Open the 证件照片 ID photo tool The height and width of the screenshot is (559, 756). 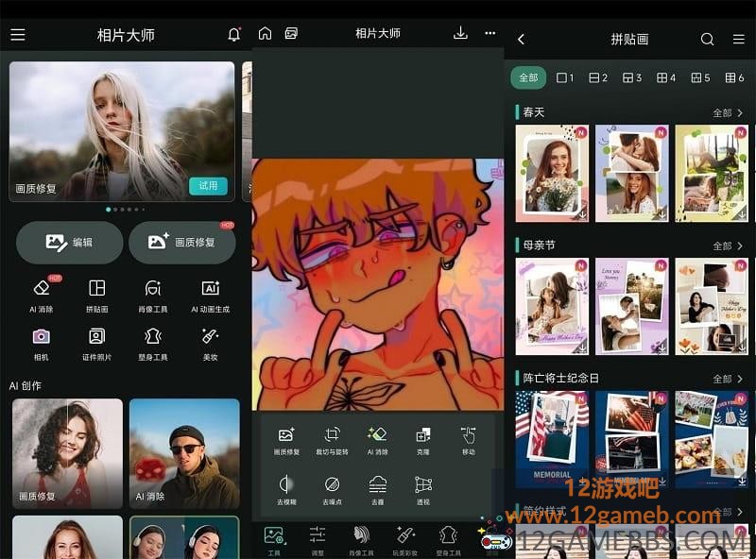96,344
